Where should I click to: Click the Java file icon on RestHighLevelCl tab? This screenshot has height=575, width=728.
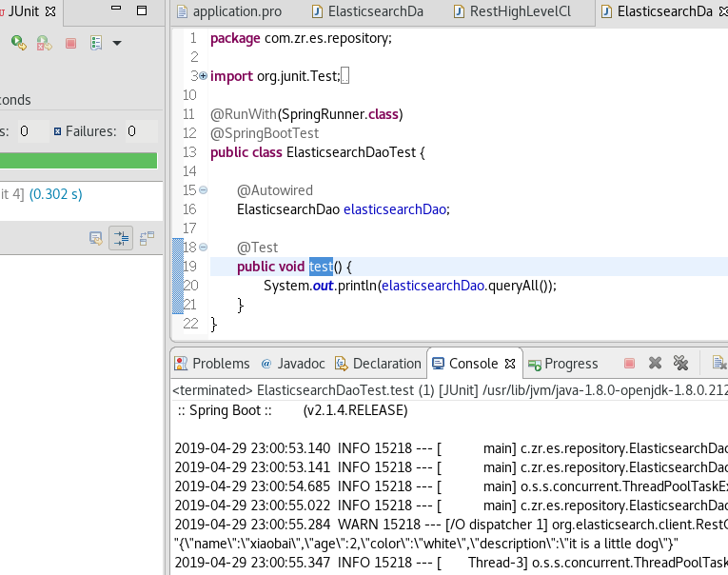(459, 11)
